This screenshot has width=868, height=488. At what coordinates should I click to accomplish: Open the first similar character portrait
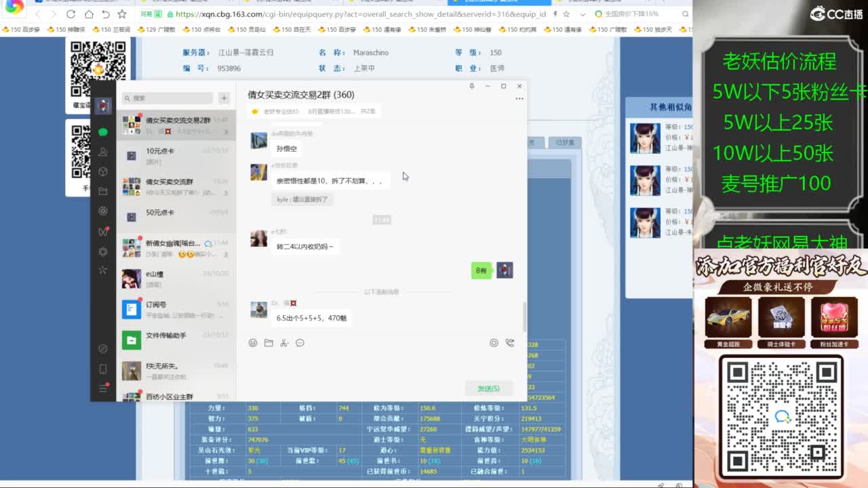[x=645, y=138]
